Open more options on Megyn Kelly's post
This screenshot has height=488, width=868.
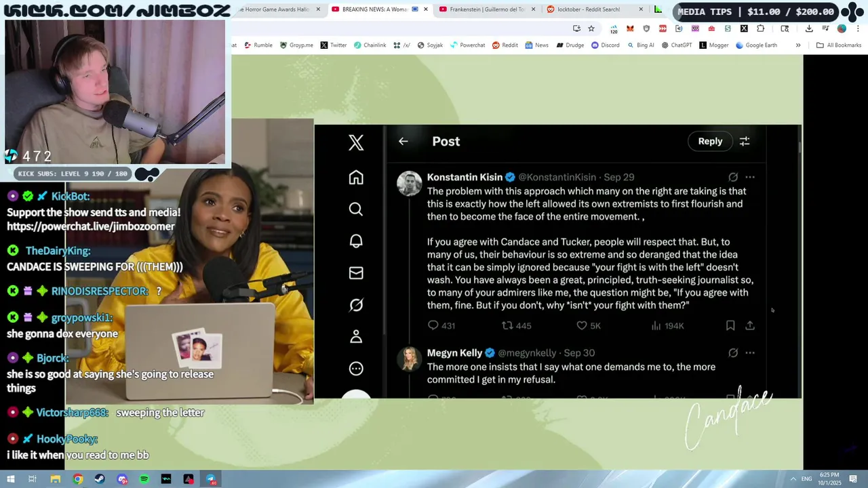pyautogui.click(x=750, y=352)
